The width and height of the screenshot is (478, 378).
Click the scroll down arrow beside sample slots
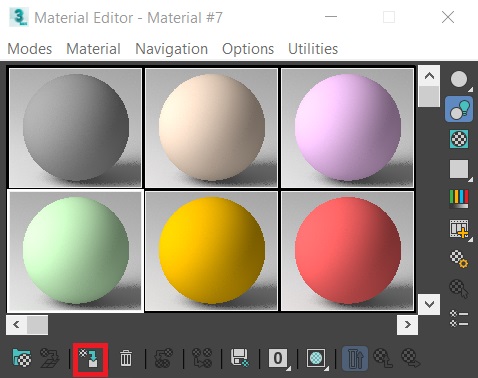429,304
